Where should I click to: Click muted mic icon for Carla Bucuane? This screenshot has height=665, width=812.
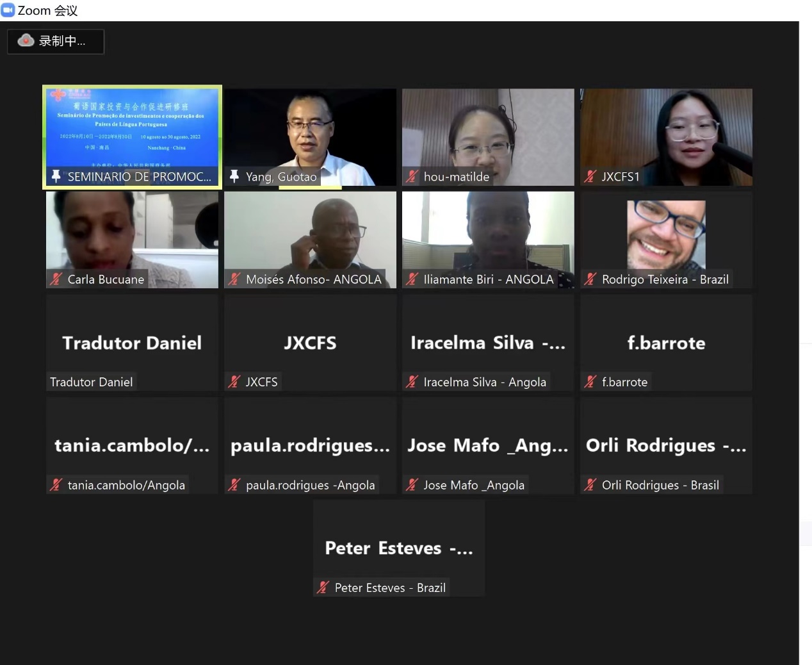point(56,279)
